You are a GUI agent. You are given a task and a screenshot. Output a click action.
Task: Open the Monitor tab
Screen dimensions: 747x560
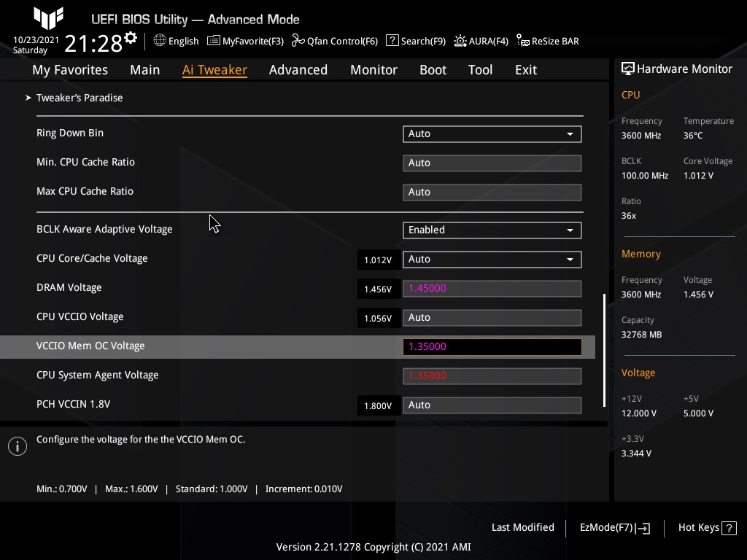point(374,70)
